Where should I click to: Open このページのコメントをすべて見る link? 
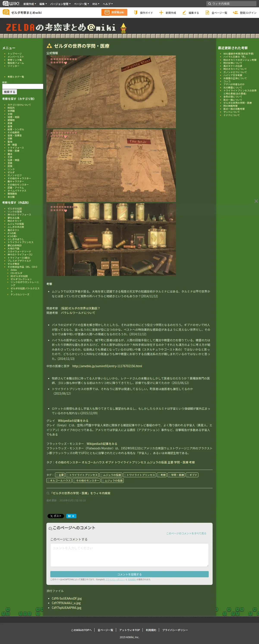pos(186,533)
